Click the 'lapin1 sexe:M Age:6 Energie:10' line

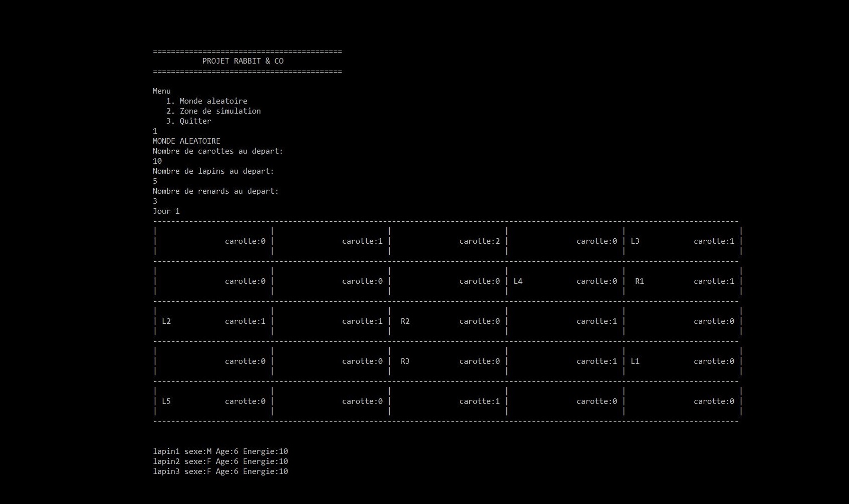(x=220, y=451)
